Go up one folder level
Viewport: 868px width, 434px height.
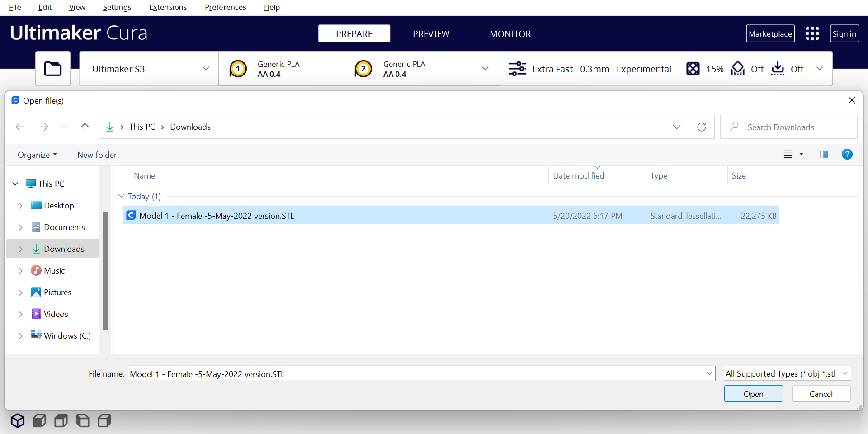point(85,127)
